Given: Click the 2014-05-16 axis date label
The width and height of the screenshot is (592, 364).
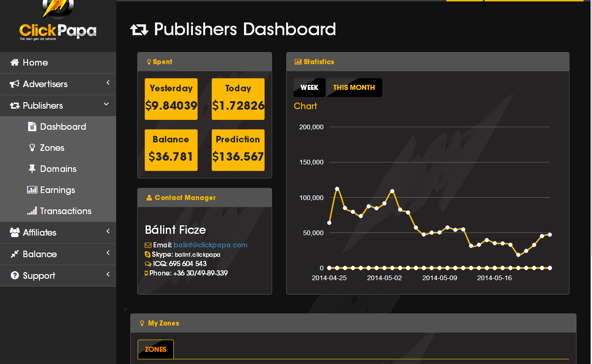Looking at the screenshot, I should coord(495,278).
